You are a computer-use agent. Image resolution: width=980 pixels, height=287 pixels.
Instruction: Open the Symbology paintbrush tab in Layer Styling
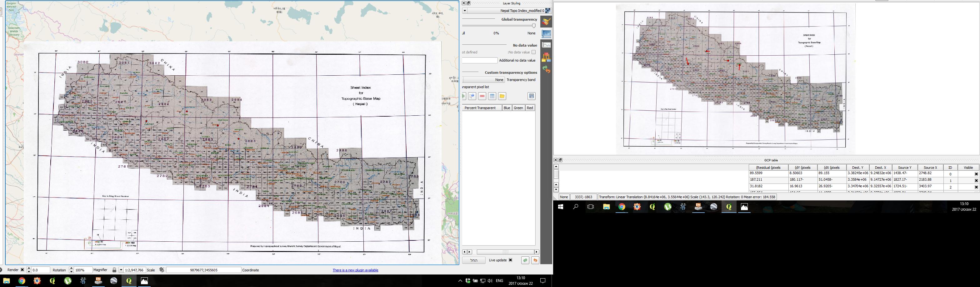coord(546,22)
